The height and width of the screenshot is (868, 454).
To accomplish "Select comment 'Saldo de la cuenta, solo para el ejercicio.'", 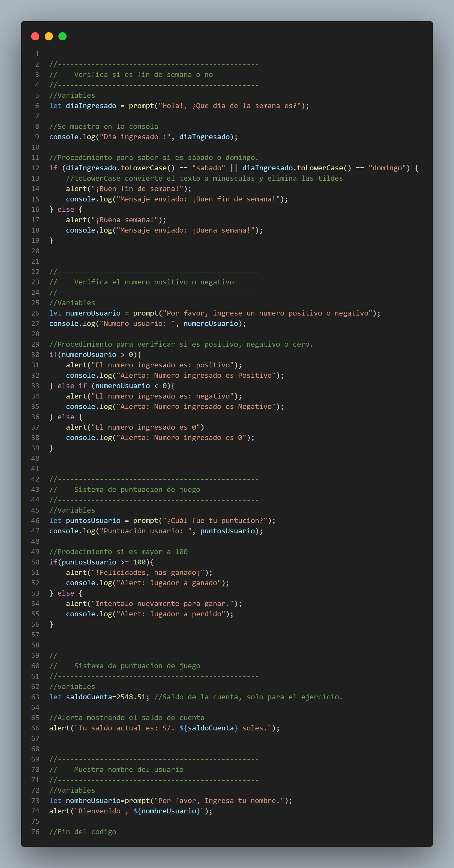I will (248, 697).
